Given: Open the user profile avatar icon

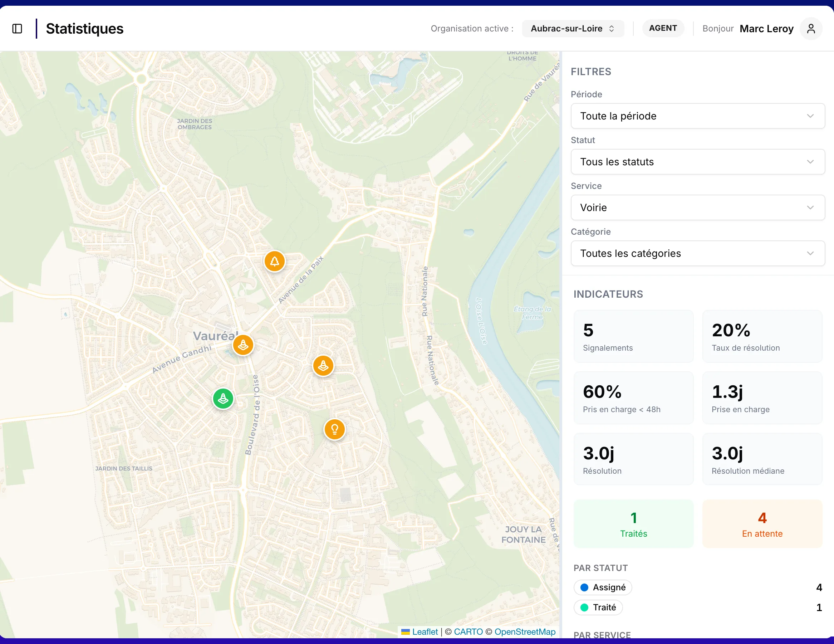Looking at the screenshot, I should (x=811, y=29).
